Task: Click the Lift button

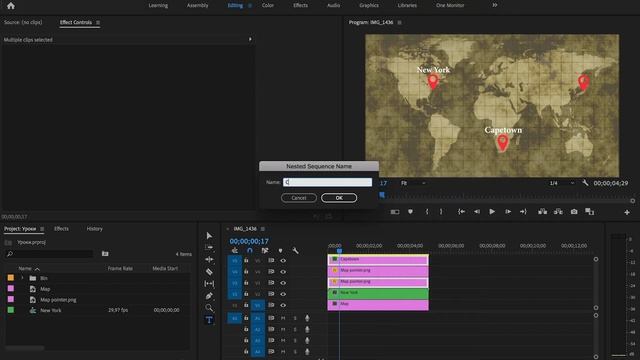Action: 542,211
